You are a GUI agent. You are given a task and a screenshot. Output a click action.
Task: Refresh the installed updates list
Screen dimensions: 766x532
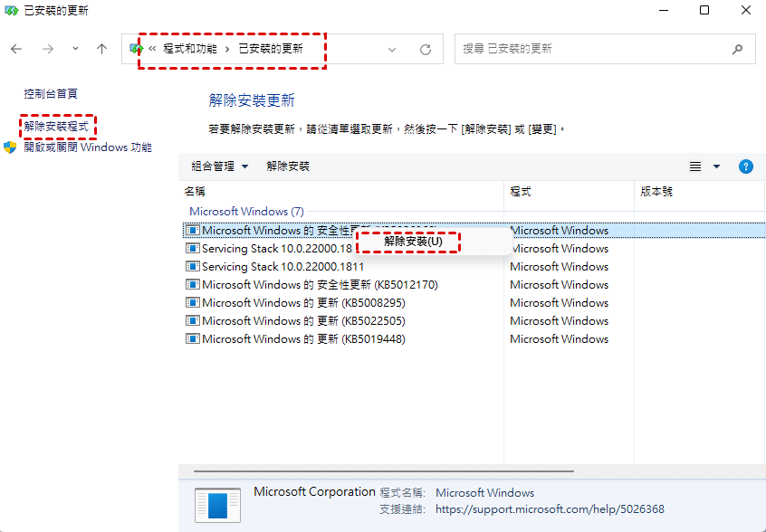tap(426, 49)
